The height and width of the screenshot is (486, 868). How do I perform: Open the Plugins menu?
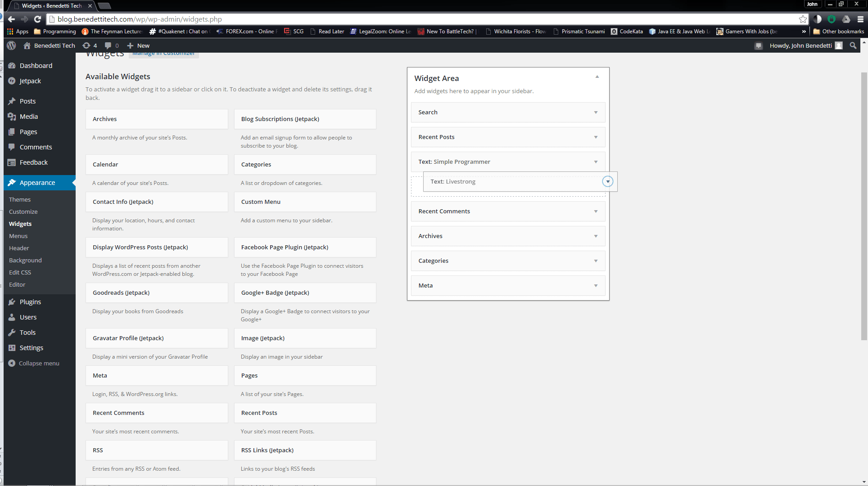(x=30, y=302)
